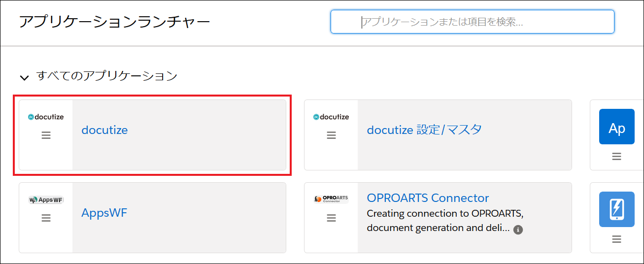The image size is (644, 264).
Task: Click the OPROARTS Connector logo icon
Action: pos(331,199)
